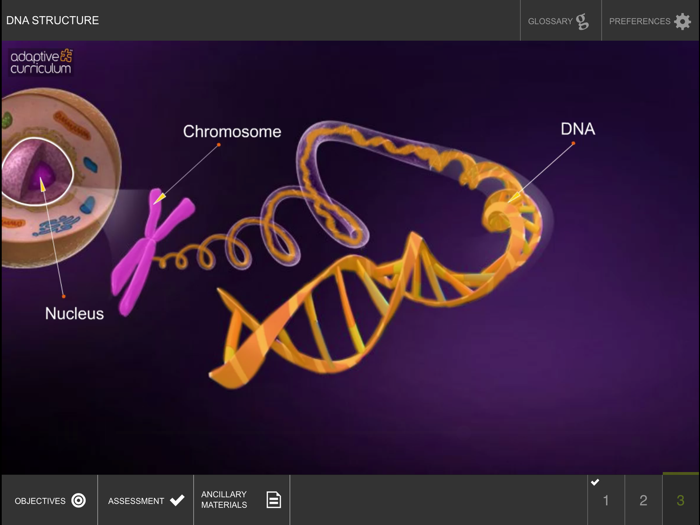Viewport: 700px width, 525px height.
Task: Click the Assessment checkmark icon
Action: click(177, 500)
